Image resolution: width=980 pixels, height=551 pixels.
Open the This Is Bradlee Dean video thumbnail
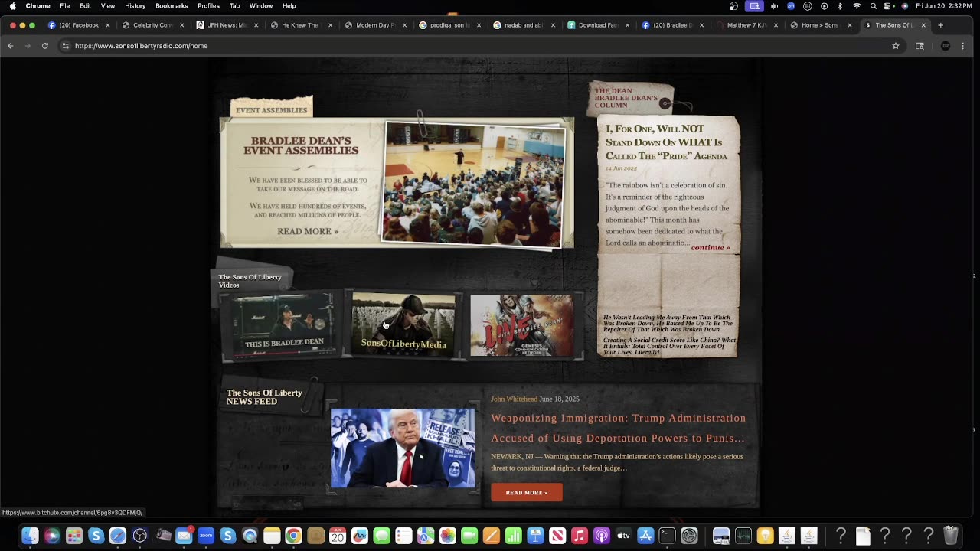coord(283,325)
